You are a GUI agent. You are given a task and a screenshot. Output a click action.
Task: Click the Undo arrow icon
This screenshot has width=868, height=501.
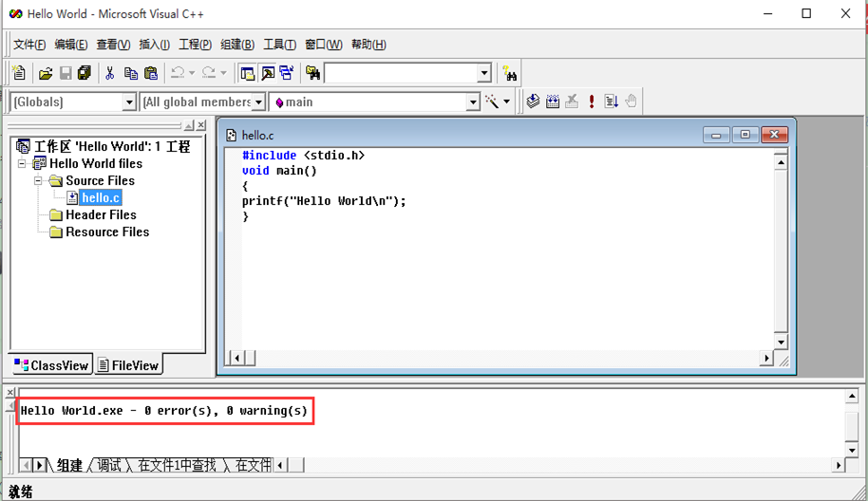(178, 72)
